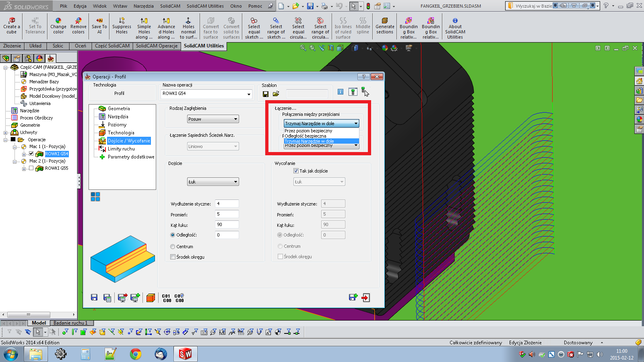Click the blue info icon in dialog
The image size is (644, 362).
341,92
